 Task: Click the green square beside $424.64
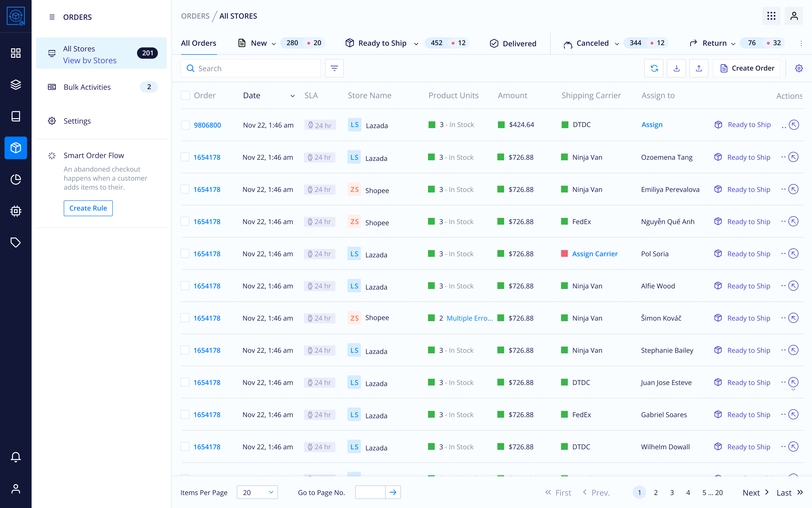(501, 125)
